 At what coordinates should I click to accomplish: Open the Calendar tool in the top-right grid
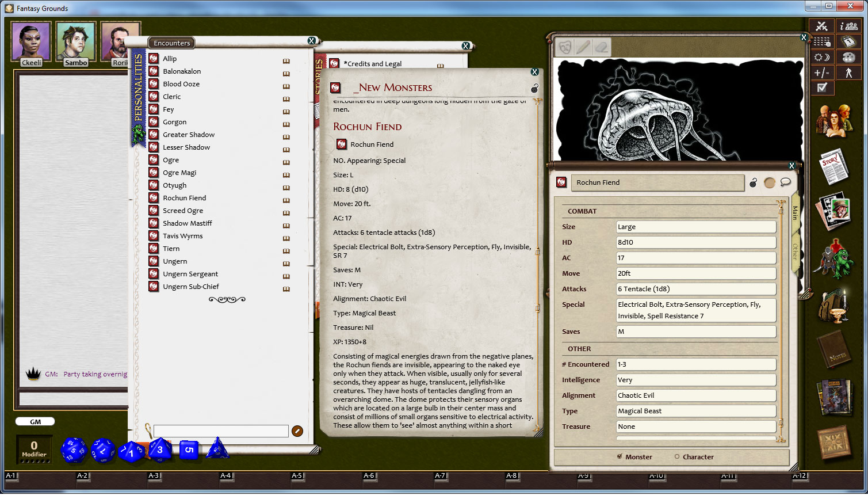tap(848, 41)
